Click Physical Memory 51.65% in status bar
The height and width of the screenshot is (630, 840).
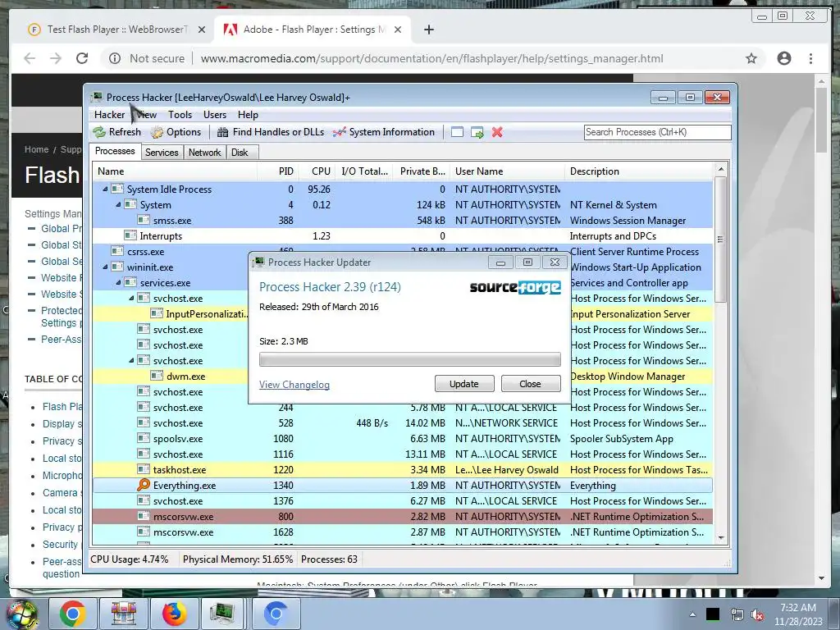[237, 559]
